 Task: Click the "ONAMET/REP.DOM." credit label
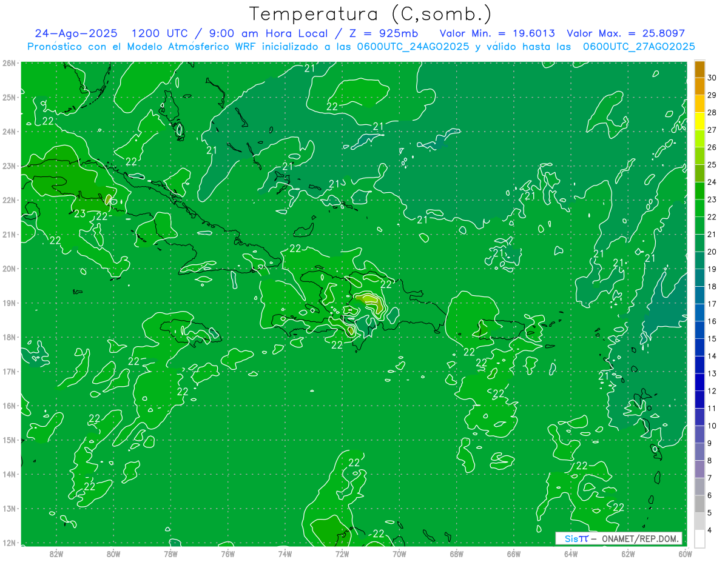(x=640, y=538)
